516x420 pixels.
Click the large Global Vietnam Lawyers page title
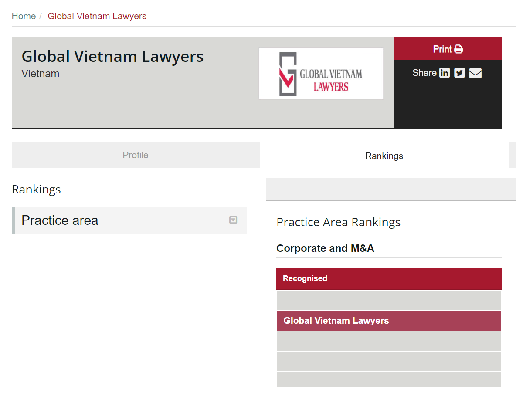click(x=112, y=57)
